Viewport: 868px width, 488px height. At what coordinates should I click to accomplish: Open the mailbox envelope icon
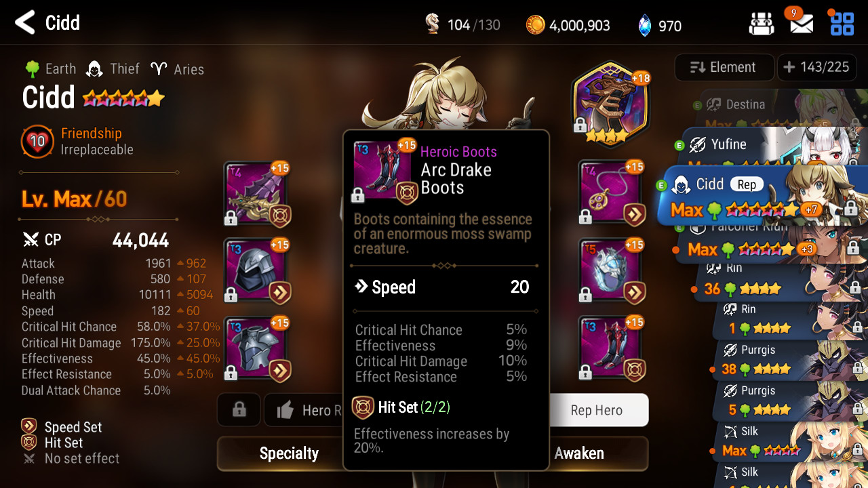click(801, 23)
